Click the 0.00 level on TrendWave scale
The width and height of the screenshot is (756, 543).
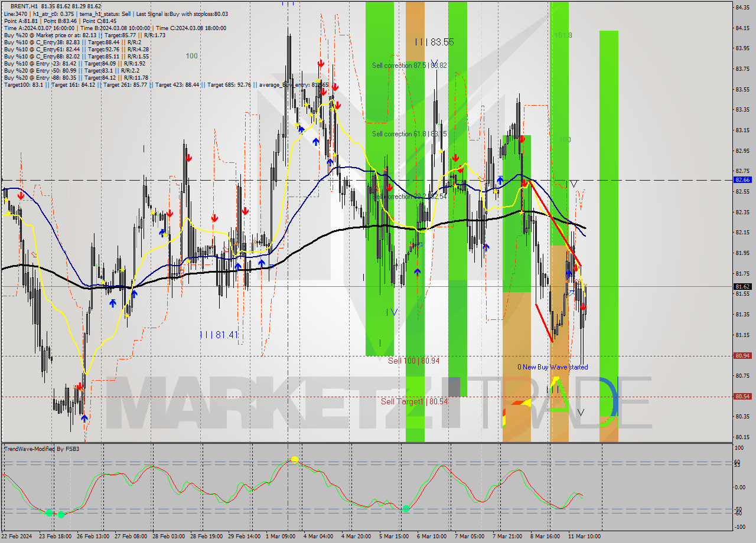741,487
